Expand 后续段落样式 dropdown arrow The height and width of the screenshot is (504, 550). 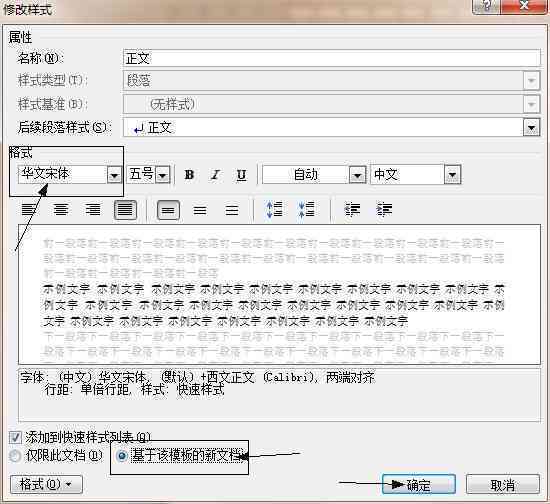[531, 127]
